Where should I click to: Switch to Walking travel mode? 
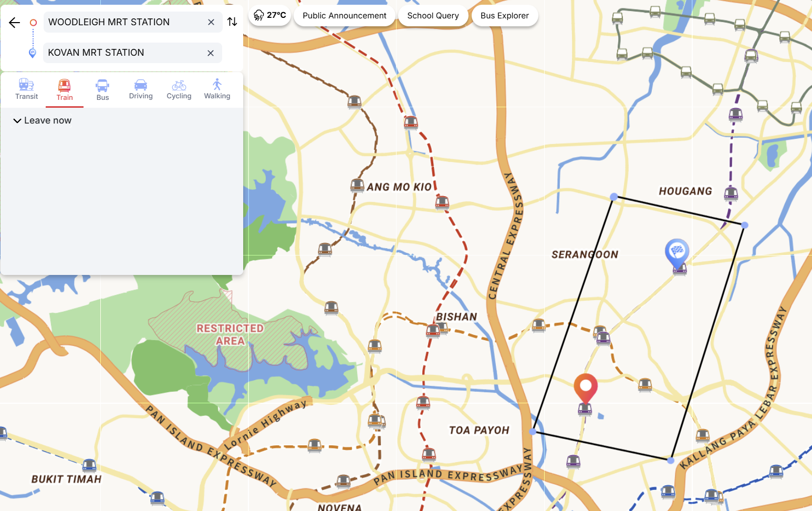tap(217, 89)
